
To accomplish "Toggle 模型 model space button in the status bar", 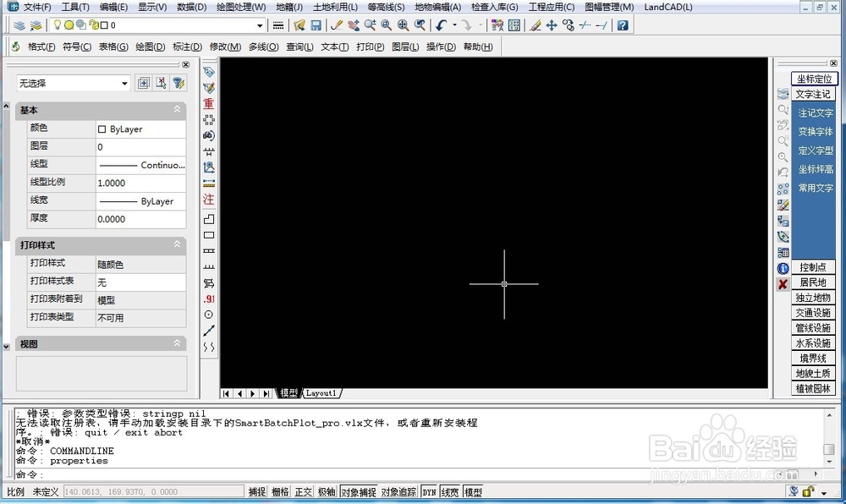I will 473,491.
